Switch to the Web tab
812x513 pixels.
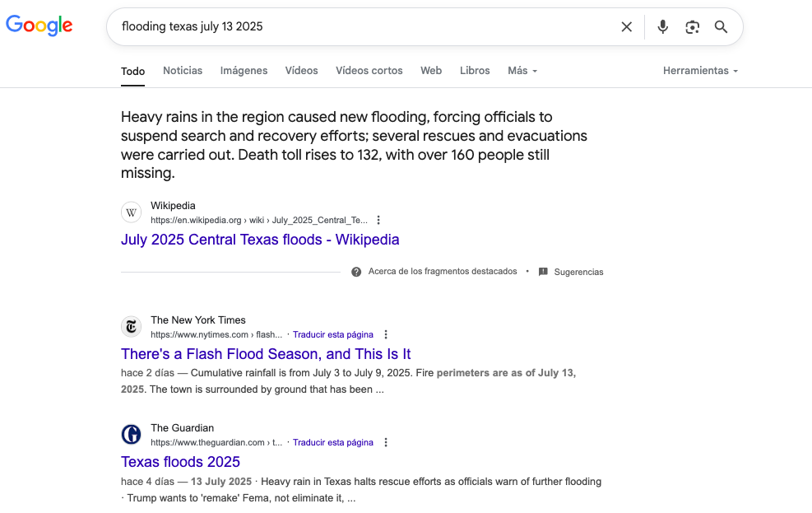[431, 71]
